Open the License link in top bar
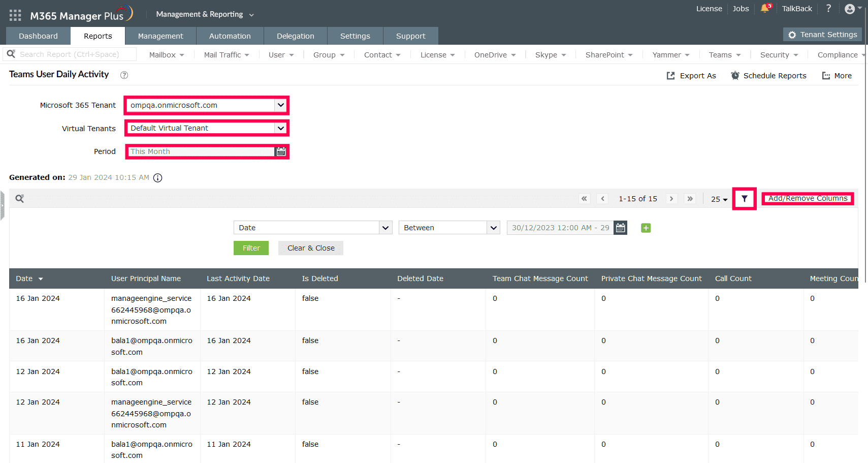868x463 pixels. tap(709, 9)
